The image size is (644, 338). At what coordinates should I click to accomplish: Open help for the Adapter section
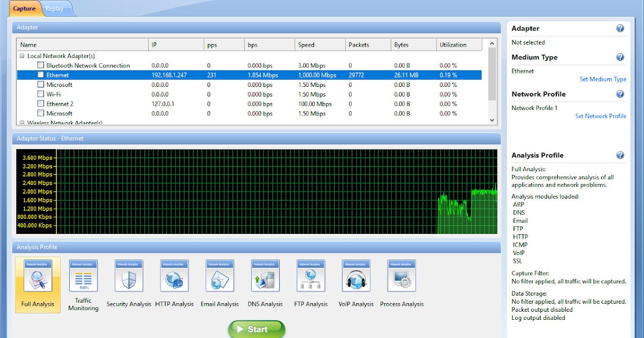tap(620, 28)
